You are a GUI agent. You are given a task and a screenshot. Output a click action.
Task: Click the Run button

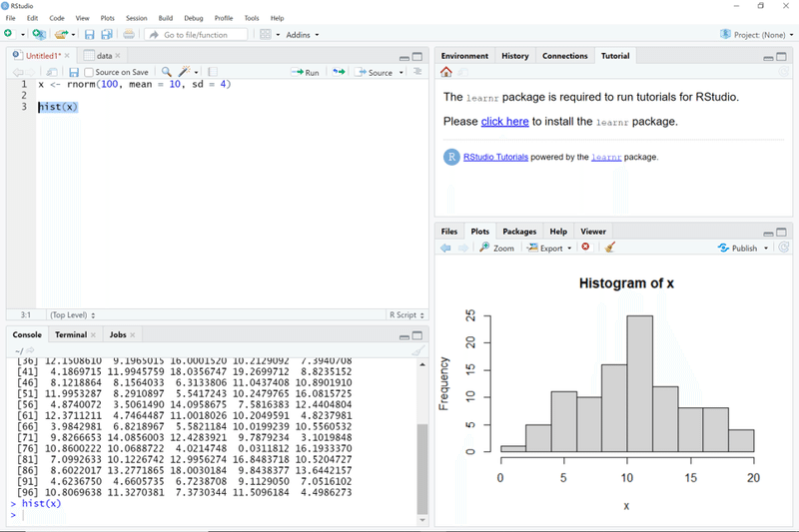click(x=306, y=72)
